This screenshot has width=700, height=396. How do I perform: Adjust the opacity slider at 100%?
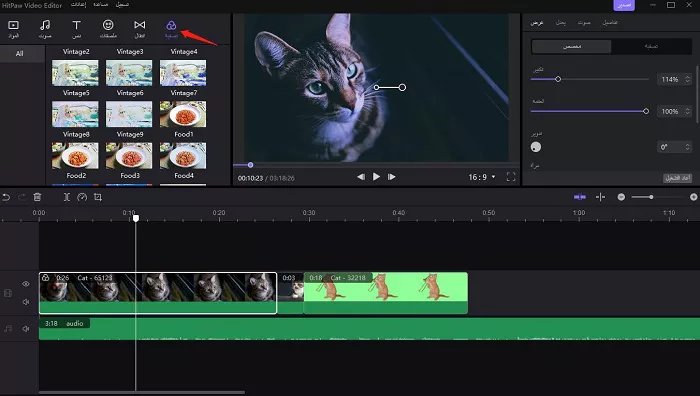click(x=589, y=111)
